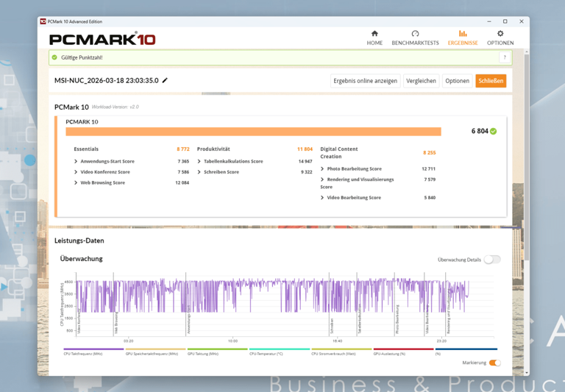Screen dimensions: 565x392
Task: Open the Home icon in navigation
Action: coord(374,34)
